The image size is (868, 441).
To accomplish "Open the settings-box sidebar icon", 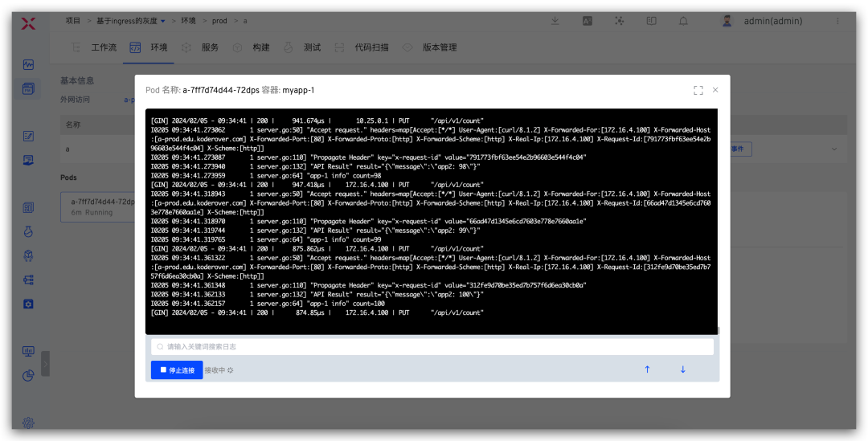I will click(28, 304).
